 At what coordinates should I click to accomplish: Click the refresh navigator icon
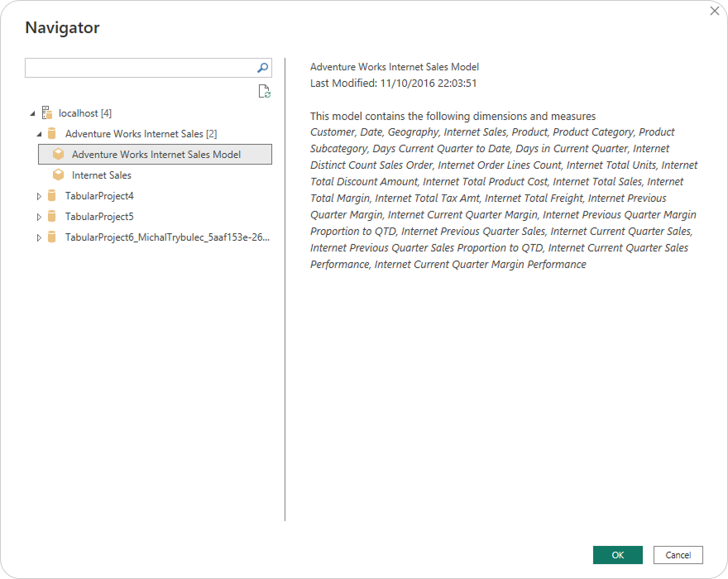264,92
